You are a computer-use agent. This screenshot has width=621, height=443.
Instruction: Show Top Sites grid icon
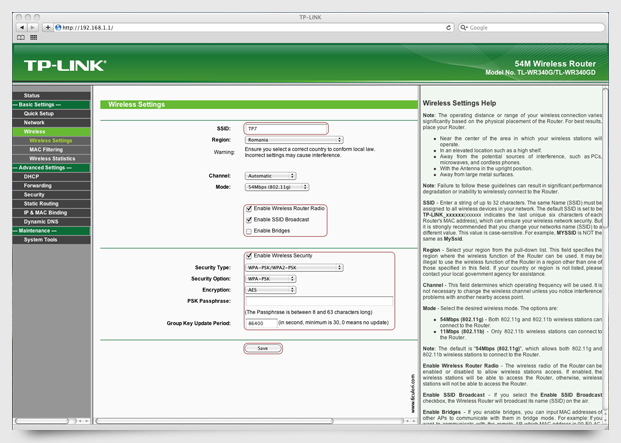pyautogui.click(x=34, y=37)
